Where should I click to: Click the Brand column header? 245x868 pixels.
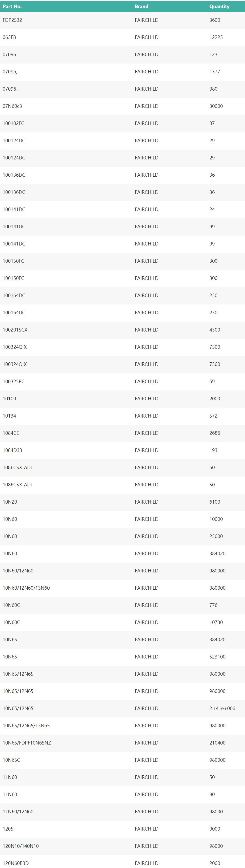[141, 6]
